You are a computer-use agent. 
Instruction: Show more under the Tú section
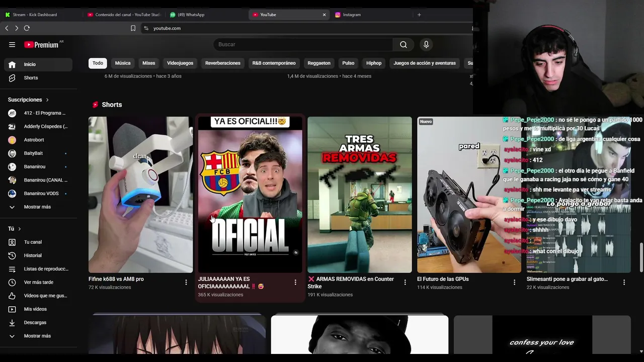pos(38,336)
